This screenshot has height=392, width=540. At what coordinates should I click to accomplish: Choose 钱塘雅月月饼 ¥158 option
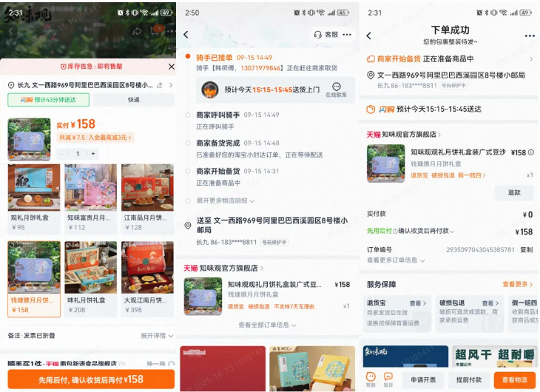(x=34, y=279)
